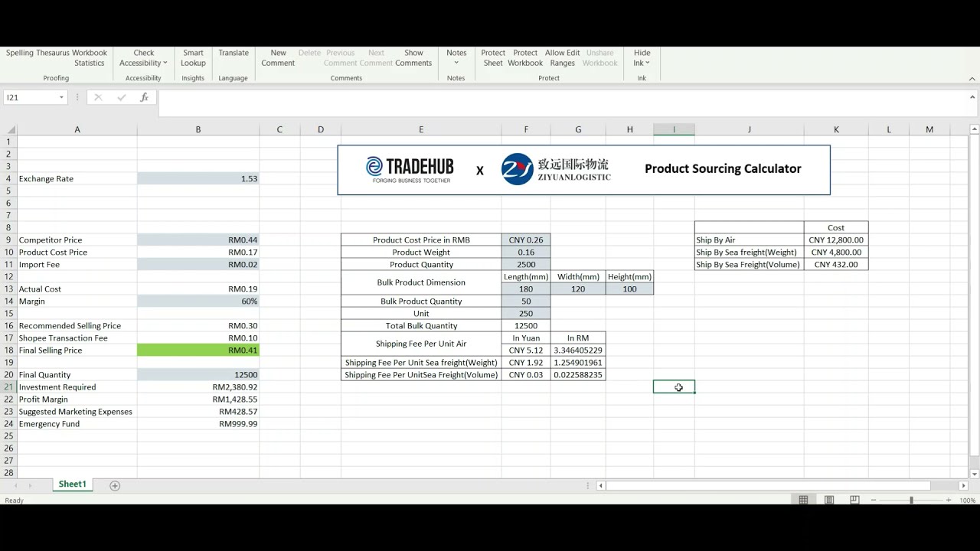Open Allow Edit Ranges

(x=562, y=58)
